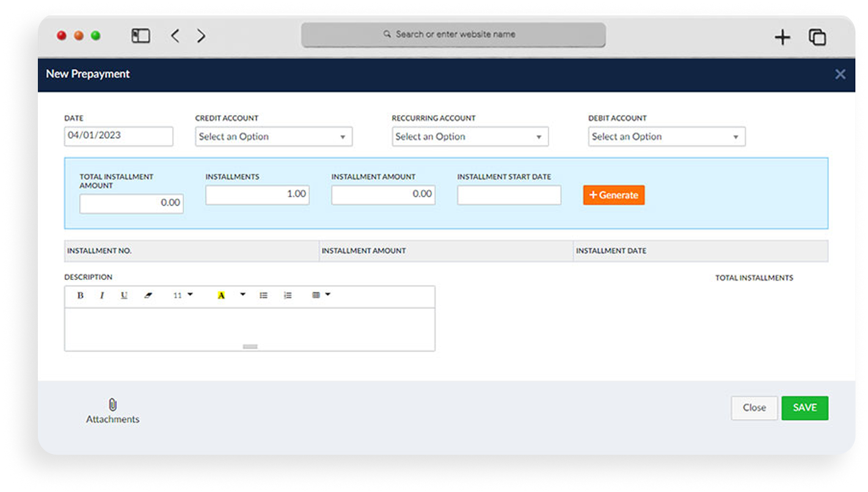Click the Attachments paperclip icon
Screen dimensions: 868x492
tap(112, 405)
